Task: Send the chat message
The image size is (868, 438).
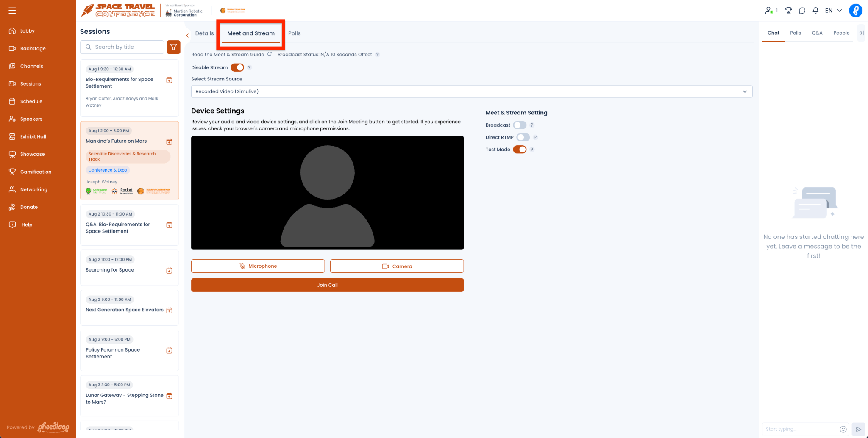Action: (x=858, y=429)
